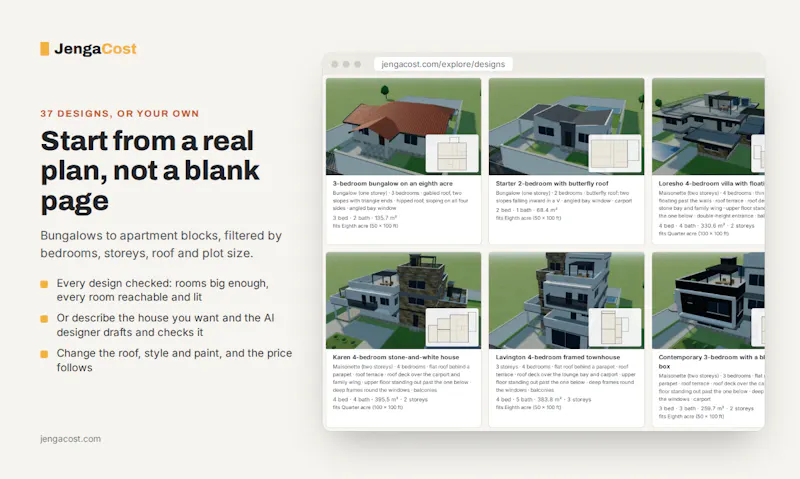Click the jengacost.com/explore/designs address bar
This screenshot has height=479, width=800.
tap(443, 64)
